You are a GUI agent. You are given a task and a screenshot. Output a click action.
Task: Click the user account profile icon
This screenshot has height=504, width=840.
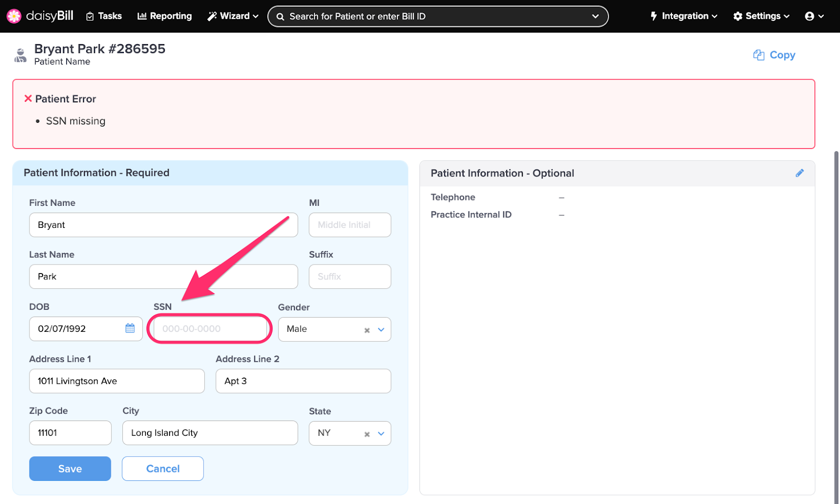click(x=810, y=16)
